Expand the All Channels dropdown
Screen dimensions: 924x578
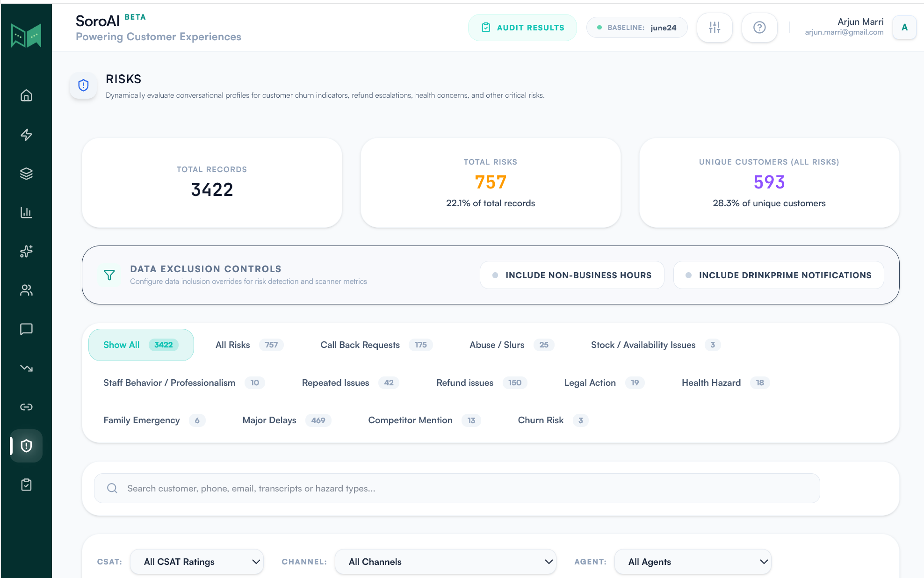click(446, 562)
